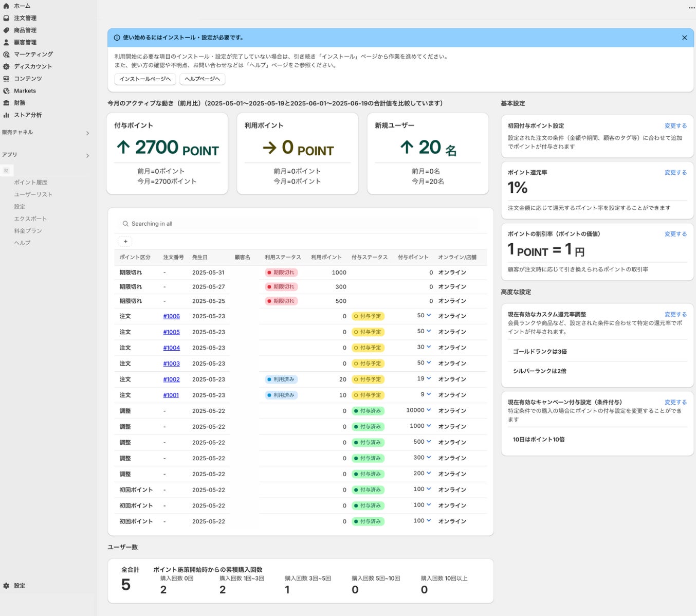Screen dimensions: 696x616
Task: Click the Marketing (マーケティング) target icon
Action: (6, 55)
